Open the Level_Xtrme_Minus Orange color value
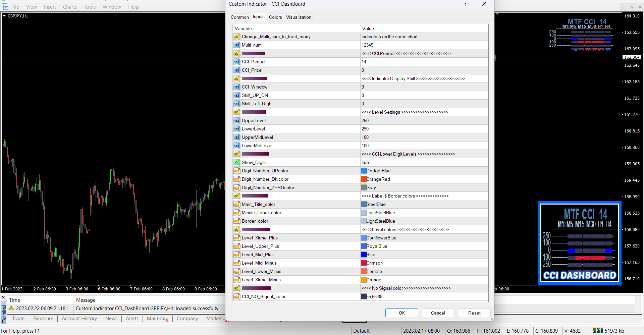 tap(374, 280)
